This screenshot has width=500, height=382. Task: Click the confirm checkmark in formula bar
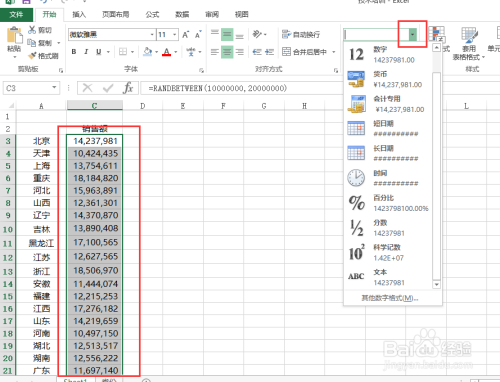(108, 88)
